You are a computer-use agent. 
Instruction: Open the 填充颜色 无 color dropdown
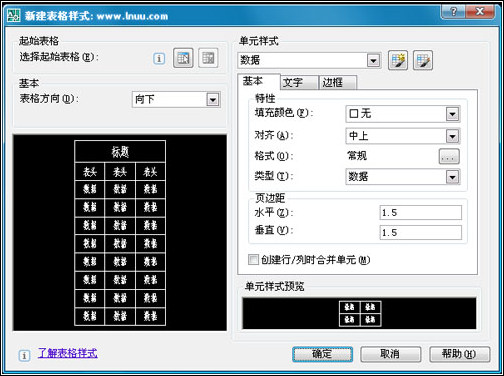click(x=403, y=114)
